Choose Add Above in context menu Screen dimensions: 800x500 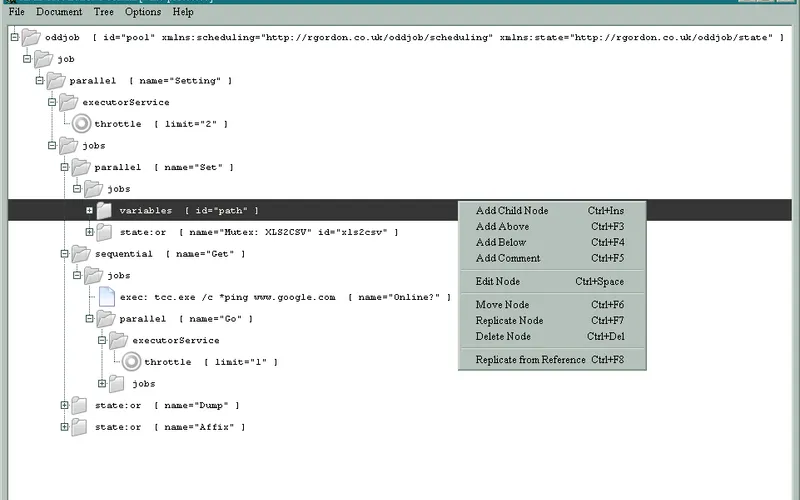552,226
